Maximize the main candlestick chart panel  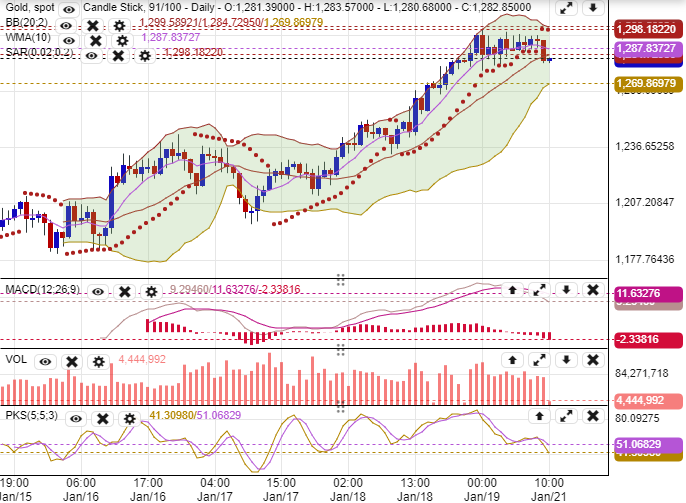[x=566, y=9]
